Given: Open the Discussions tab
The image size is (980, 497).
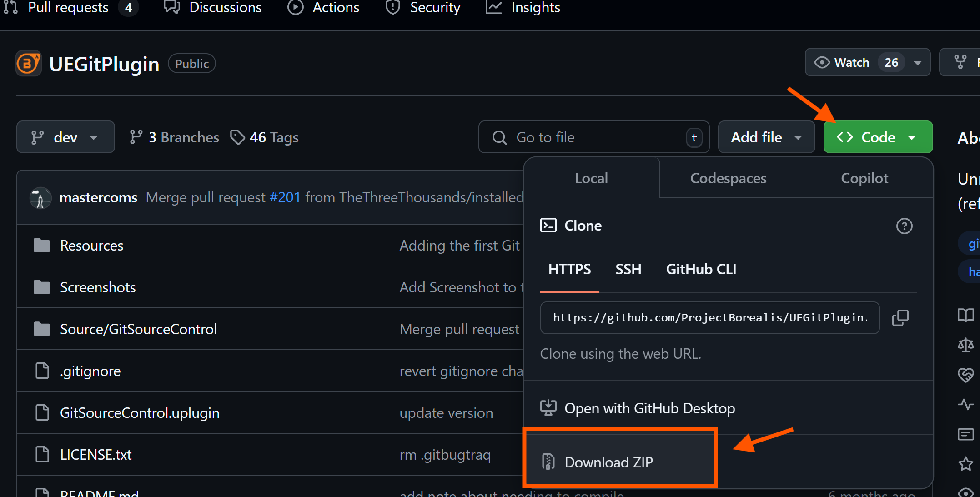Looking at the screenshot, I should tap(212, 8).
